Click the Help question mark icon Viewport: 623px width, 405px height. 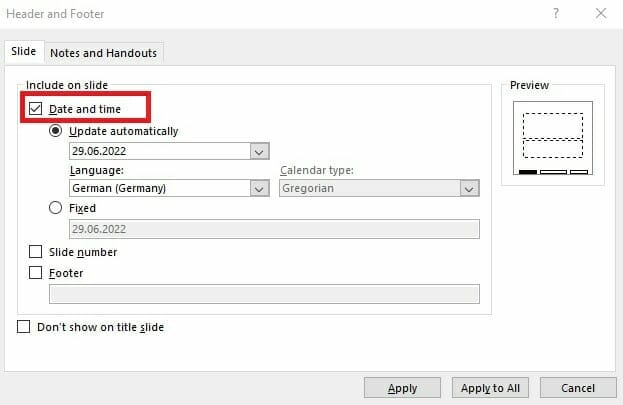pos(554,14)
